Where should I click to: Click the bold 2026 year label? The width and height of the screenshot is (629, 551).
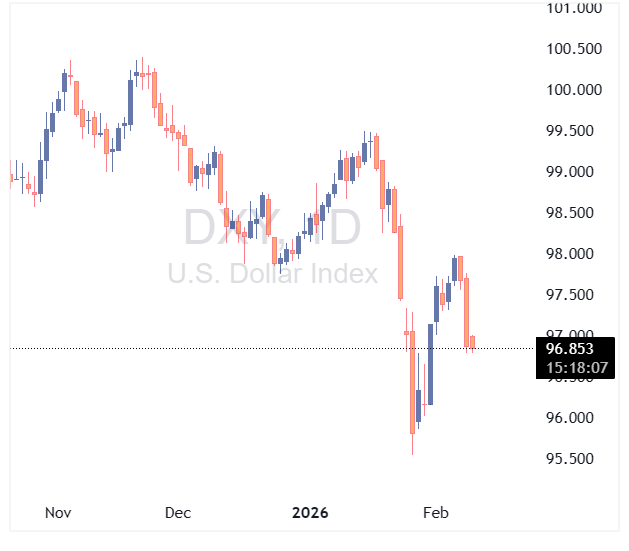(310, 513)
